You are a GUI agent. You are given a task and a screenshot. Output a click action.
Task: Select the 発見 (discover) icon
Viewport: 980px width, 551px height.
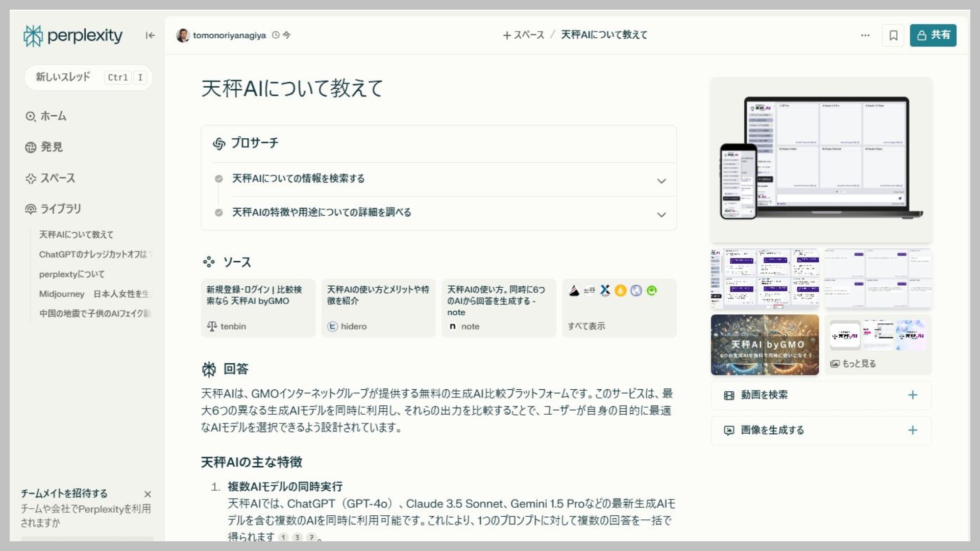click(30, 147)
